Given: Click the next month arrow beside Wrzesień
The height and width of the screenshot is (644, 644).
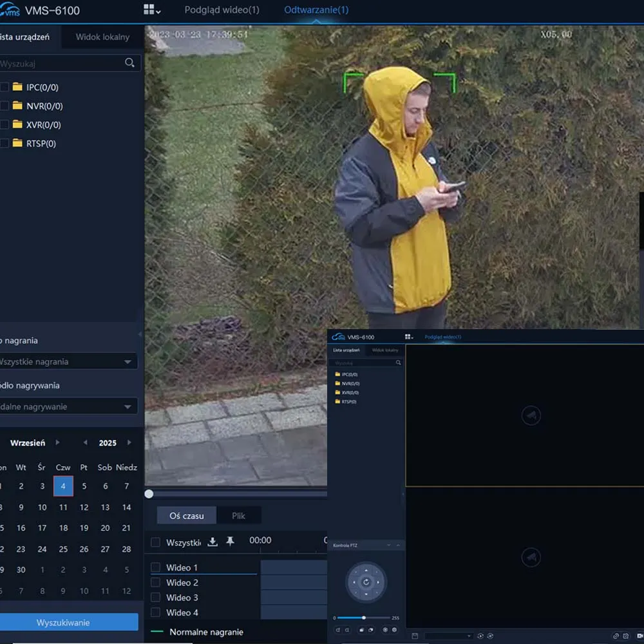Looking at the screenshot, I should [x=57, y=443].
